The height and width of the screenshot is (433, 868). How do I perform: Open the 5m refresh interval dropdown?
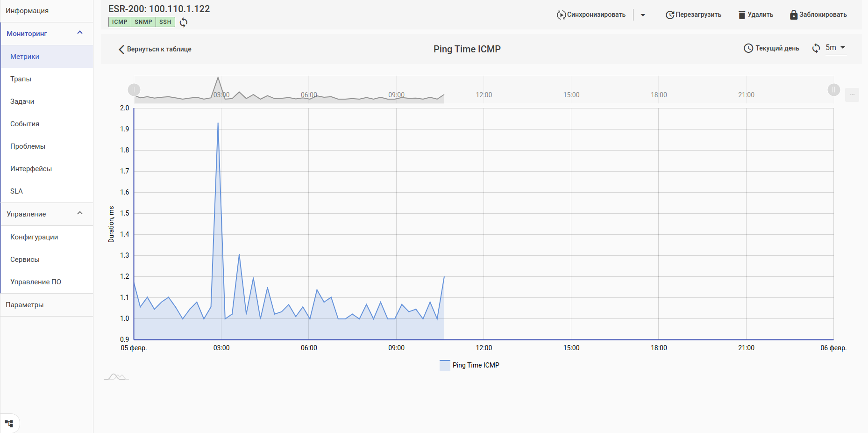[x=836, y=48]
